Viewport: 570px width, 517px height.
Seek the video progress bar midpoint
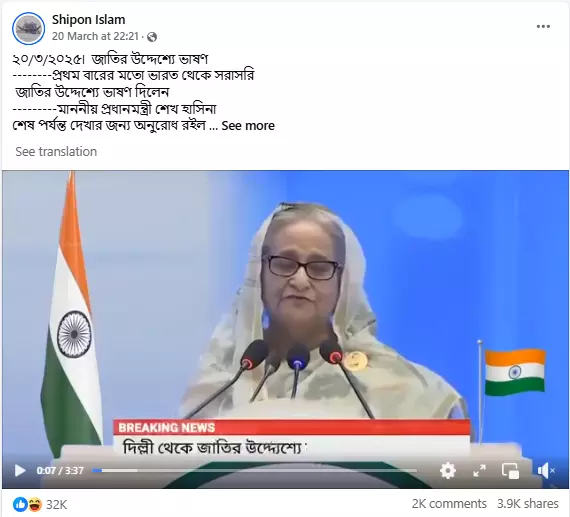coord(254,470)
